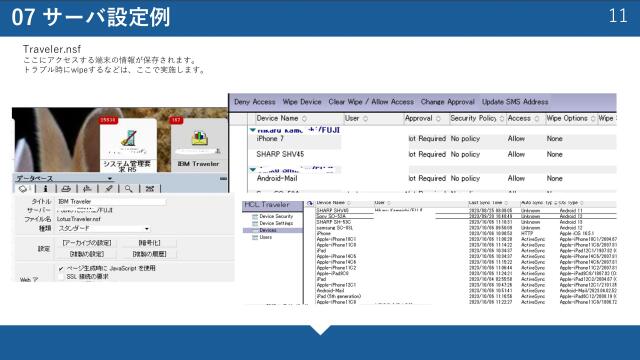Select the design properties tab icon
The height and width of the screenshot is (360, 640).
click(x=87, y=189)
